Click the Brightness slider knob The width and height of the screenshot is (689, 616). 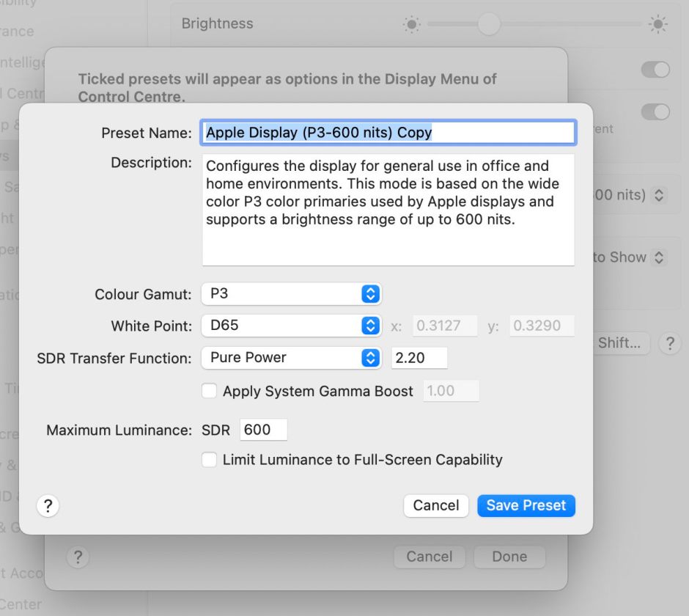(x=489, y=23)
